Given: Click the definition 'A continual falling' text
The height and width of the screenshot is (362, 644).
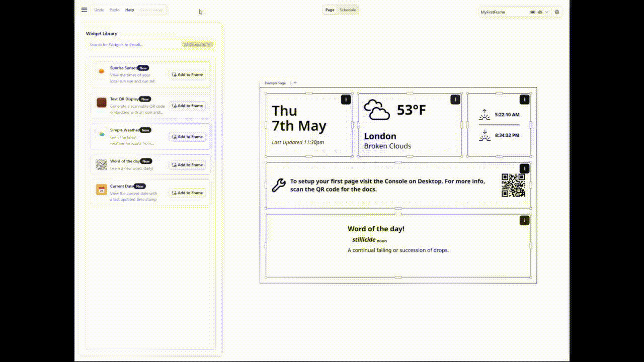Looking at the screenshot, I should coord(398,250).
